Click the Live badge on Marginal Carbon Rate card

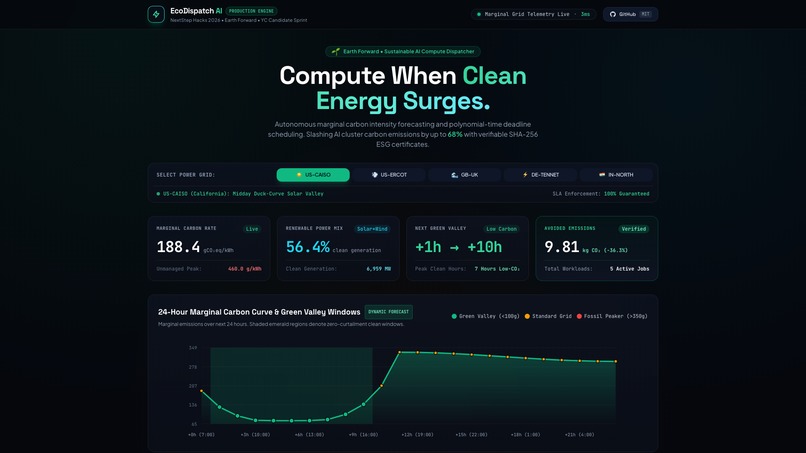[x=252, y=229]
